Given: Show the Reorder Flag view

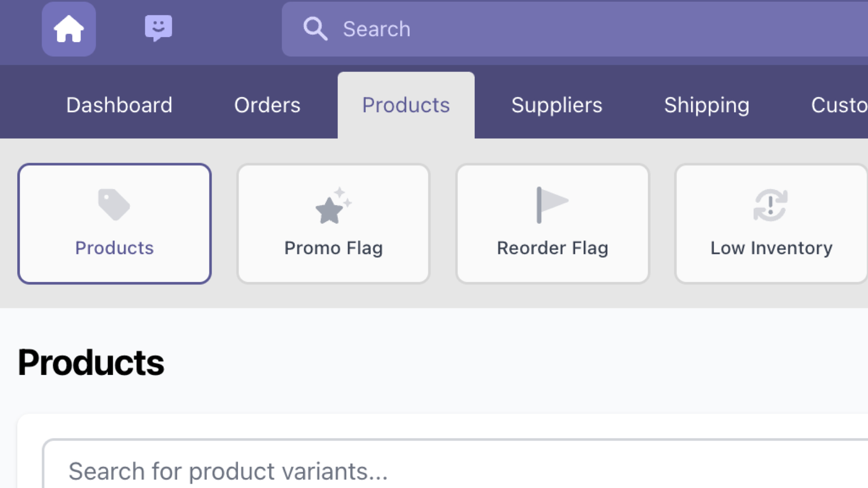Looking at the screenshot, I should click(552, 248).
